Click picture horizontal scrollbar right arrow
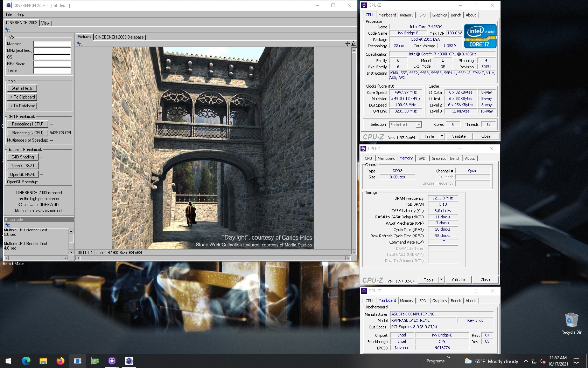The image size is (588, 368). coord(348,258)
